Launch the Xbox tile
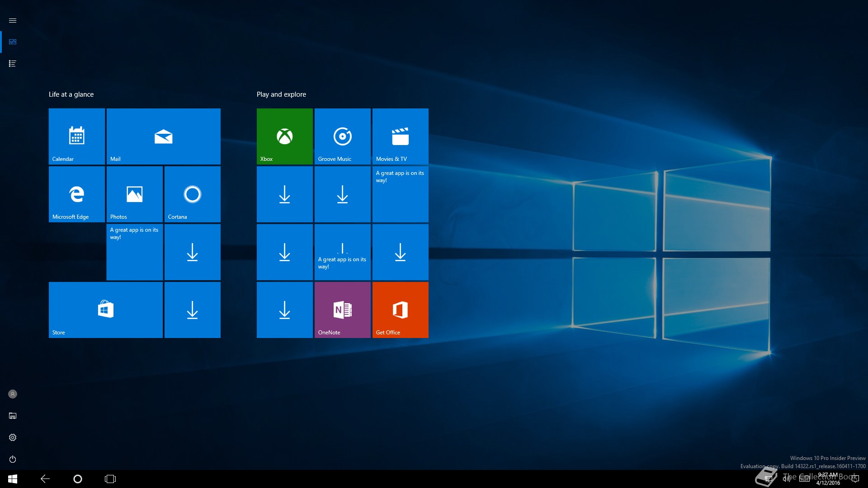 [x=285, y=136]
